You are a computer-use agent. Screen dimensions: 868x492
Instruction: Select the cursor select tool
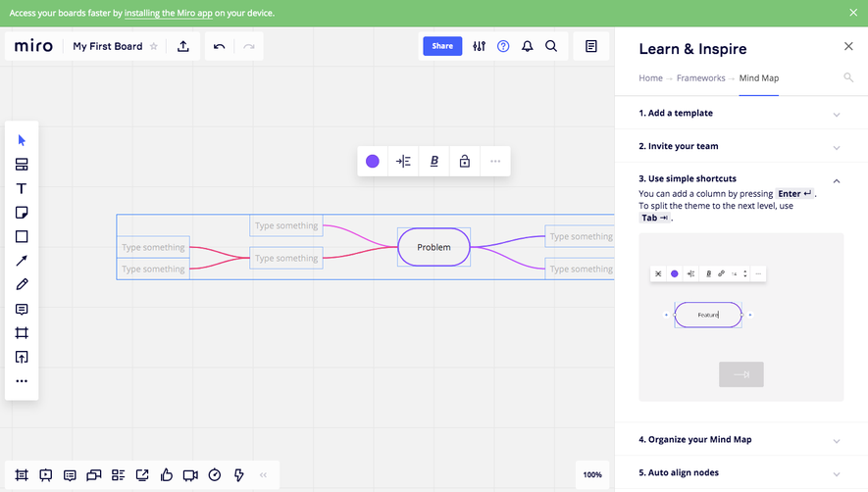pyautogui.click(x=22, y=140)
